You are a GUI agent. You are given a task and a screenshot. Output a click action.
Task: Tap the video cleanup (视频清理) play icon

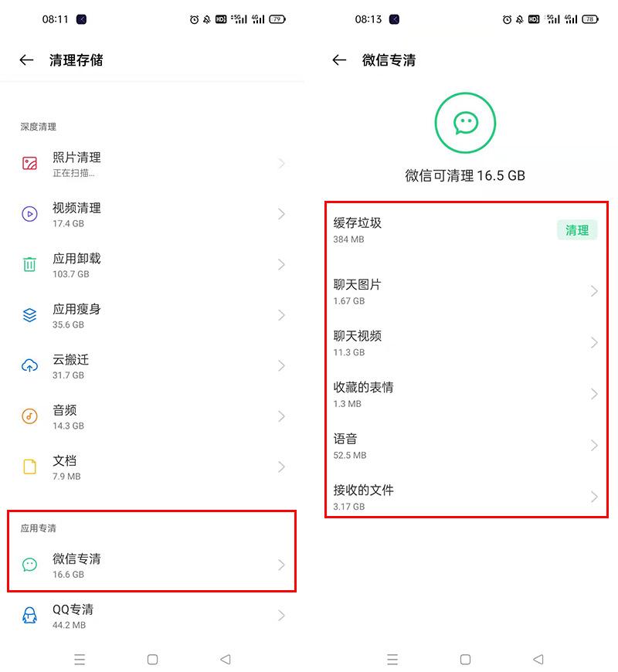click(29, 214)
